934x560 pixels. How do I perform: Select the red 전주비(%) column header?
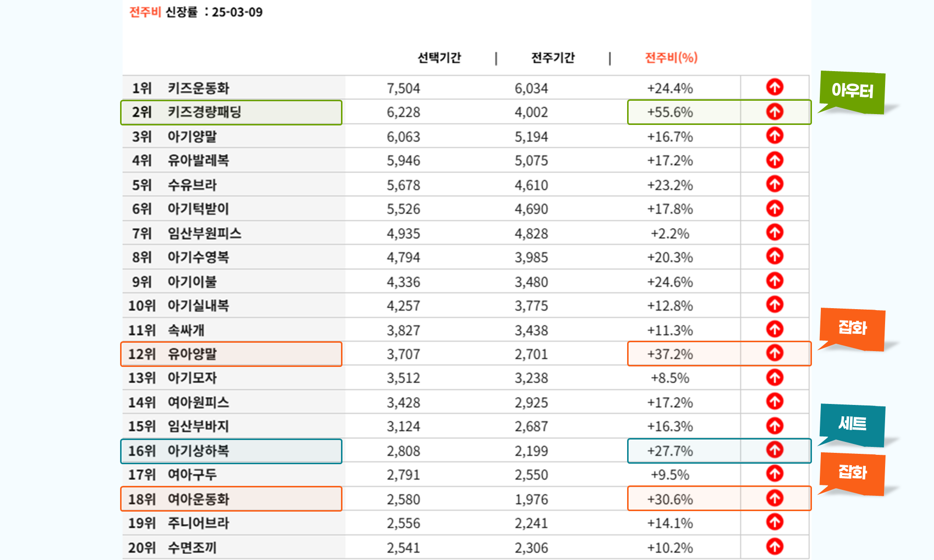[671, 58]
